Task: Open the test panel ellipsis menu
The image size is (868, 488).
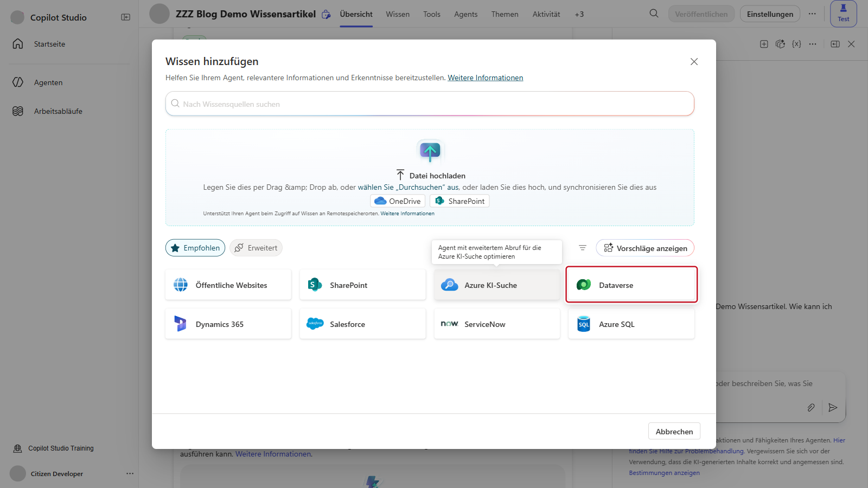Action: coord(812,44)
